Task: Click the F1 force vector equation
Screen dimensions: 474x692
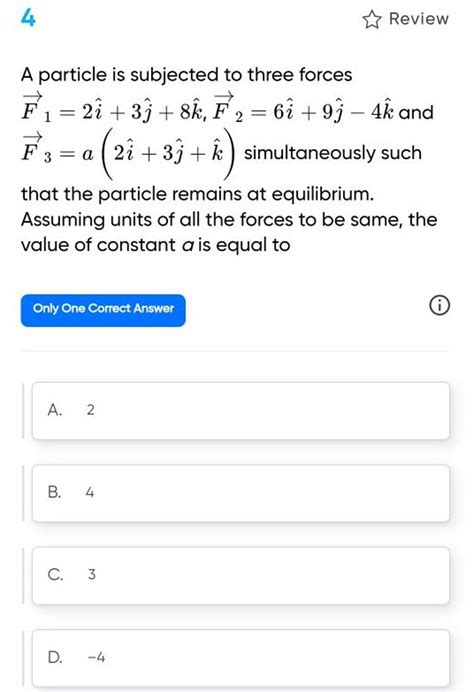Action: pos(114,108)
